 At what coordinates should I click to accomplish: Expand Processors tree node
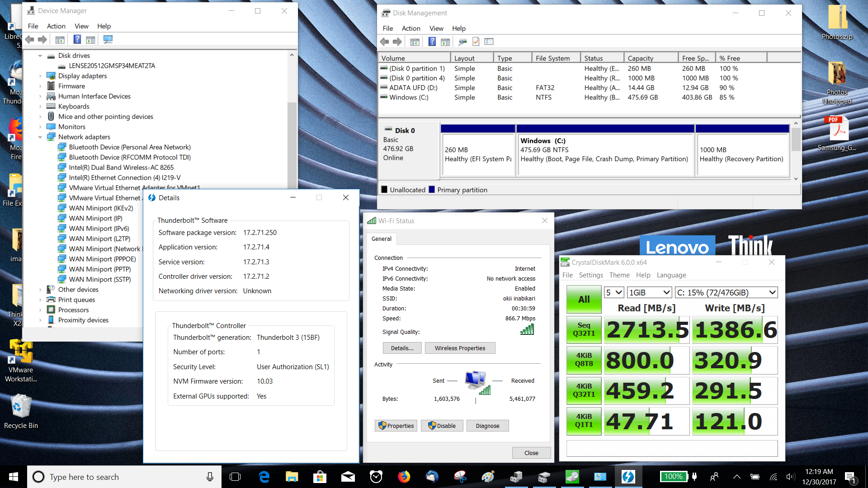(x=40, y=310)
